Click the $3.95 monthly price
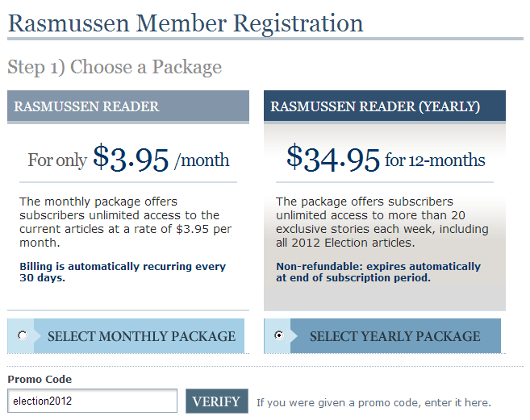This screenshot has width=530, height=420. (x=131, y=158)
